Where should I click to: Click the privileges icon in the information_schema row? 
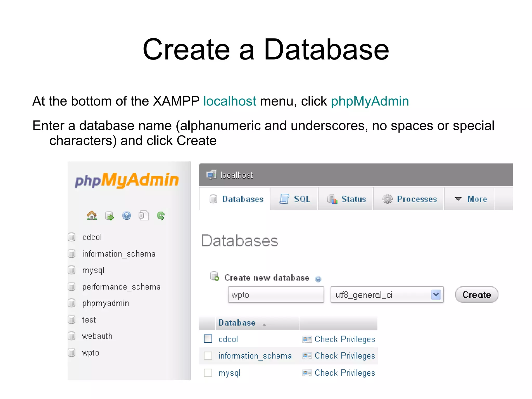pos(307,356)
